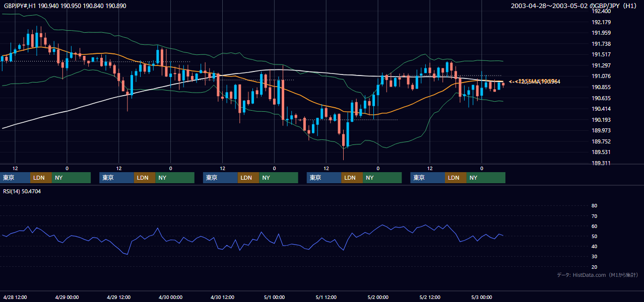This screenshot has height=302, width=644.
Task: Select the 東京 session block above 4/28 12:00
Action: (15, 178)
